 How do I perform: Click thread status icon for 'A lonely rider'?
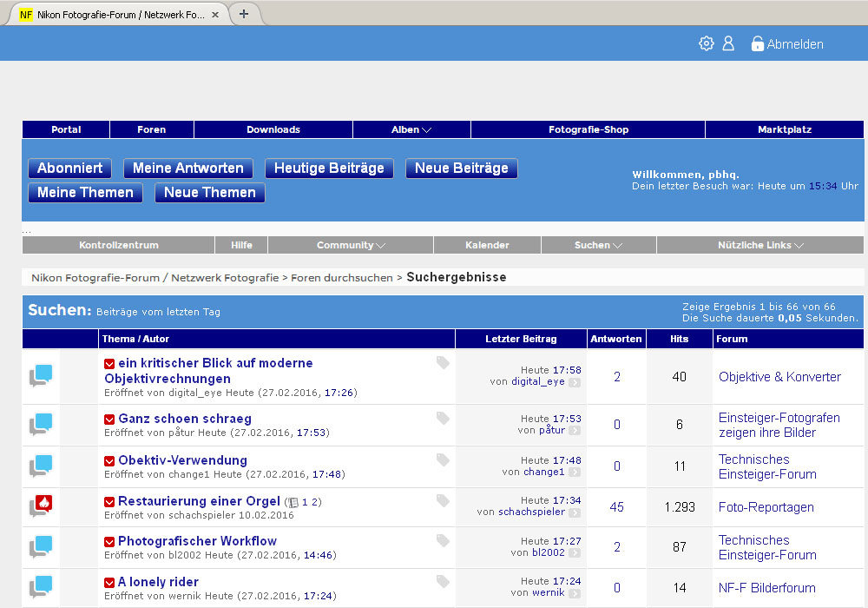[41, 587]
